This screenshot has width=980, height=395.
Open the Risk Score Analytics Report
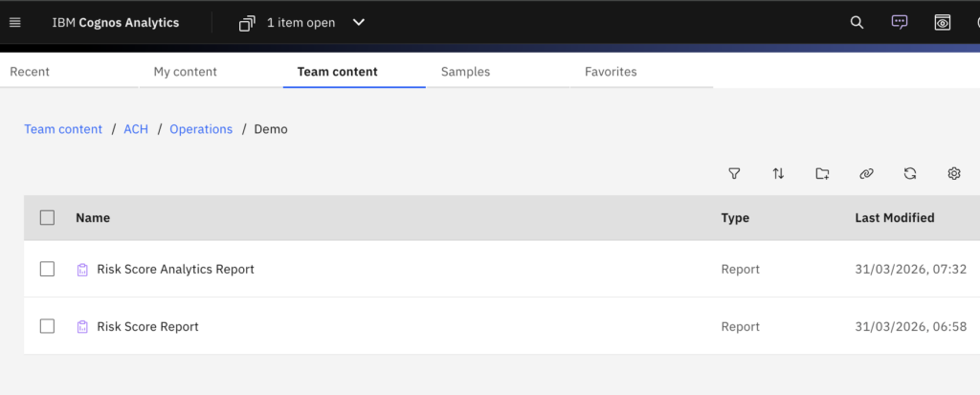coord(175,270)
